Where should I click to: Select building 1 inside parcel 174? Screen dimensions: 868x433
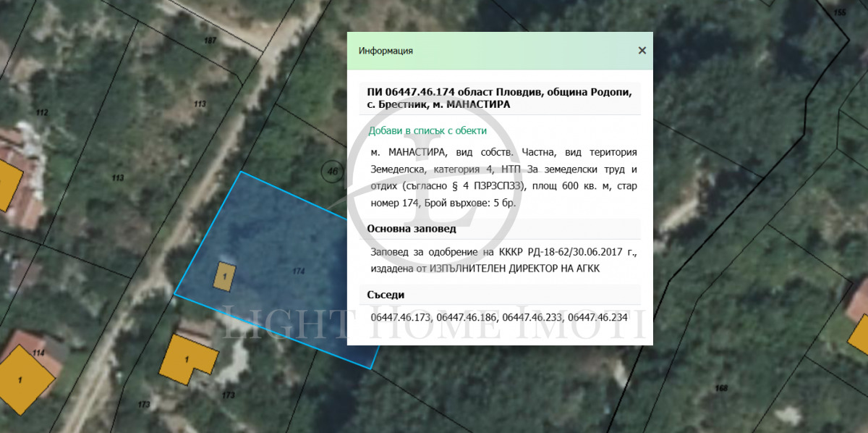pyautogui.click(x=225, y=277)
